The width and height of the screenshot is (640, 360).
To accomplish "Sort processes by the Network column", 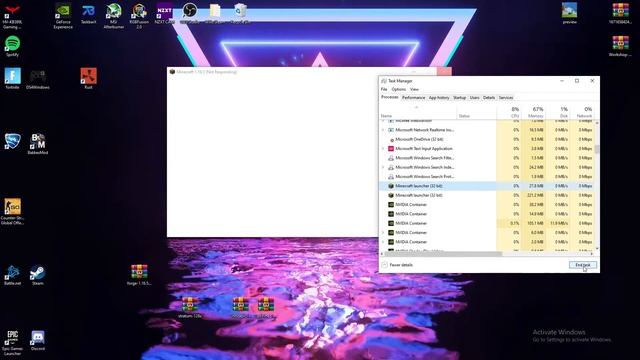I will 582,112.
